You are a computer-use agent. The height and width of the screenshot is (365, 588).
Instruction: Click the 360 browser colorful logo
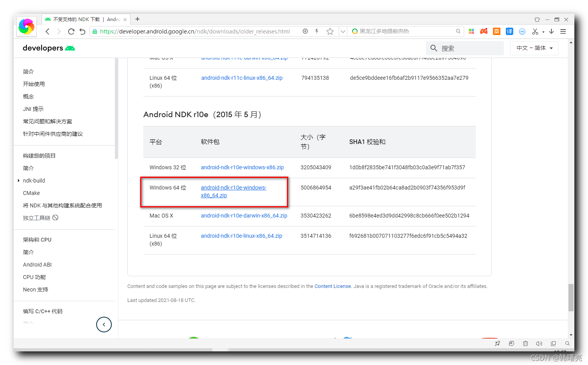[26, 26]
